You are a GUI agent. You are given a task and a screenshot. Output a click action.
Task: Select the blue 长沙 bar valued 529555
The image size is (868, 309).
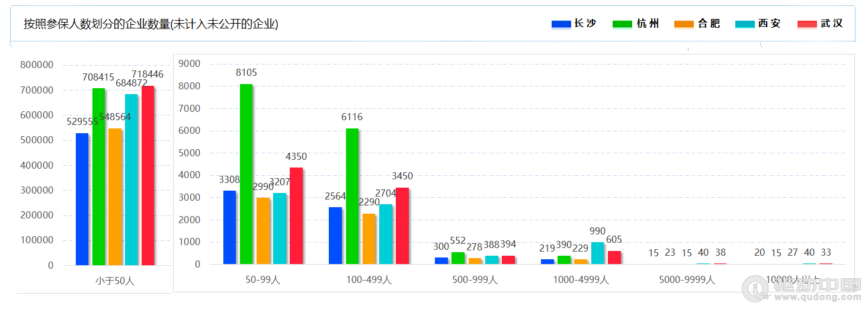(82, 199)
